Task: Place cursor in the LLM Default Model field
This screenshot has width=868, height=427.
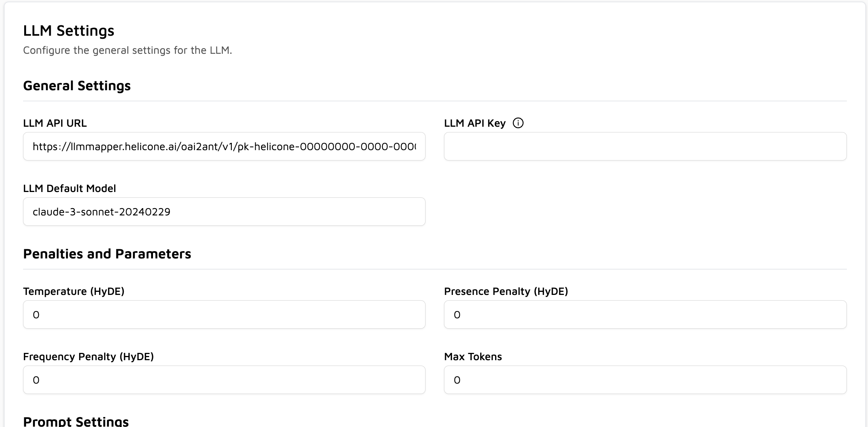Action: click(224, 212)
